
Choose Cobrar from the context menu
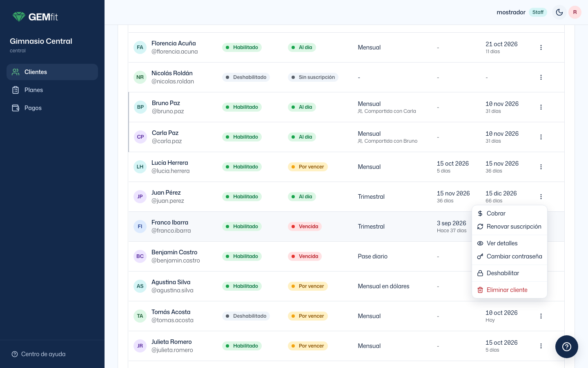[x=510, y=213]
